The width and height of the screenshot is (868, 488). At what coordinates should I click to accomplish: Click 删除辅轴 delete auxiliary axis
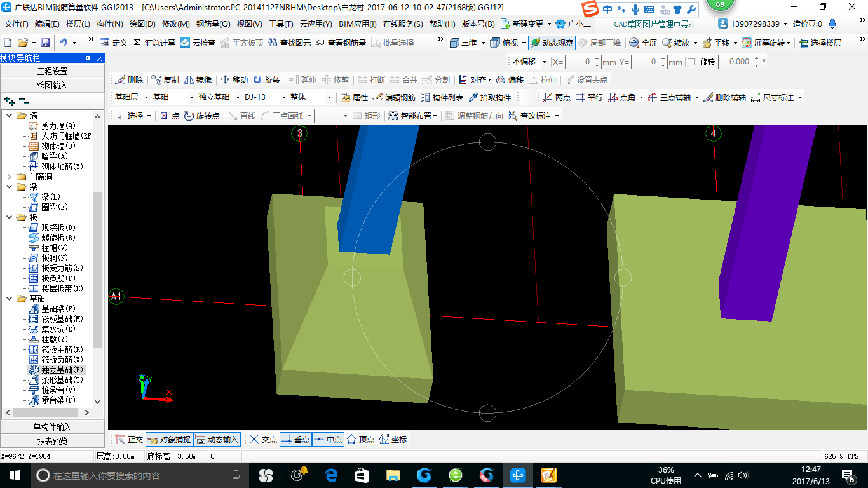(724, 97)
